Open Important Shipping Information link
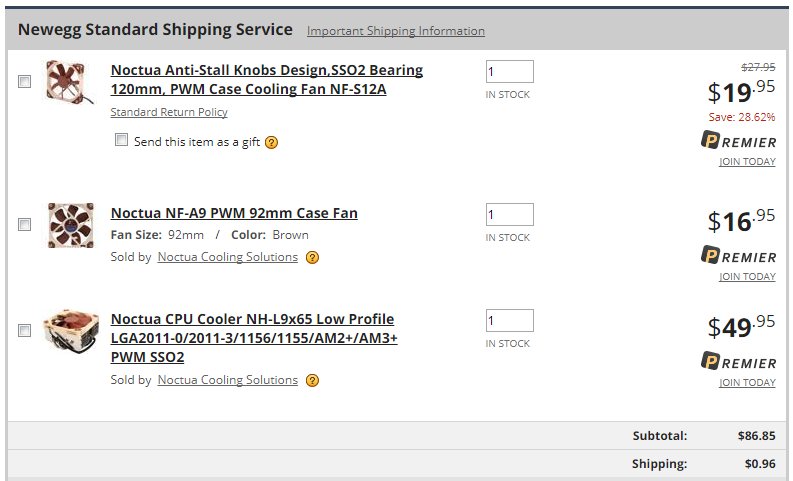The image size is (793, 481). (x=396, y=31)
